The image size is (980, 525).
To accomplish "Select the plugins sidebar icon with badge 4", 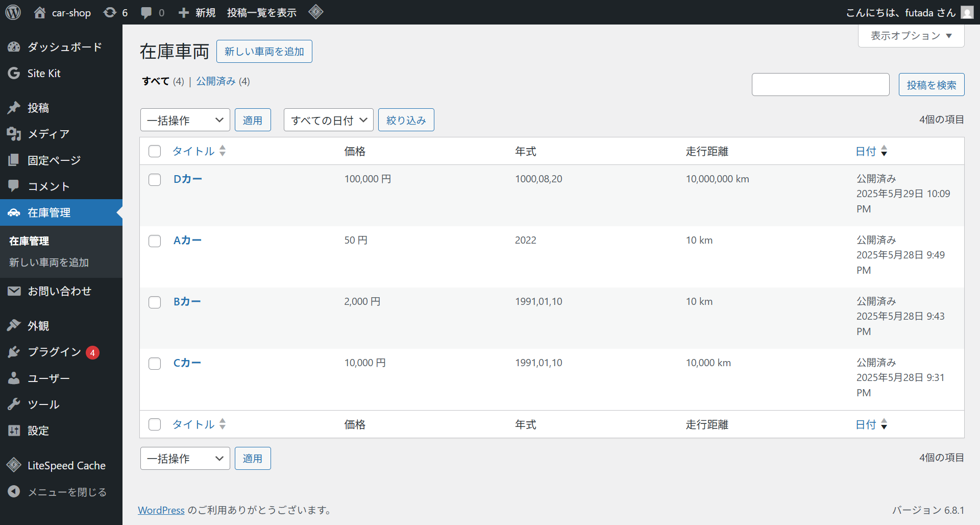I will 14,352.
